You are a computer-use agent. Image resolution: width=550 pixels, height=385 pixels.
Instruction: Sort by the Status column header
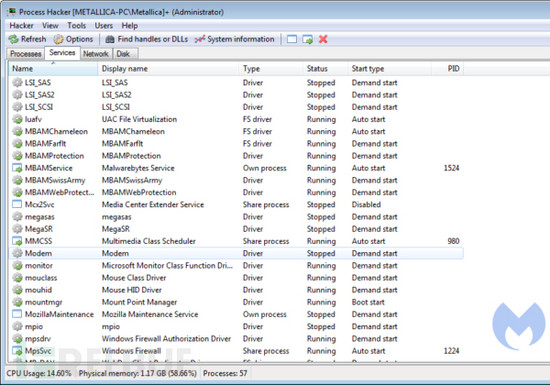326,69
